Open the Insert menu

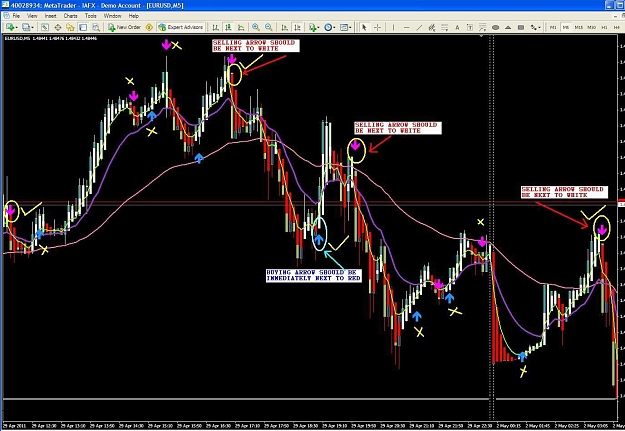[50, 16]
